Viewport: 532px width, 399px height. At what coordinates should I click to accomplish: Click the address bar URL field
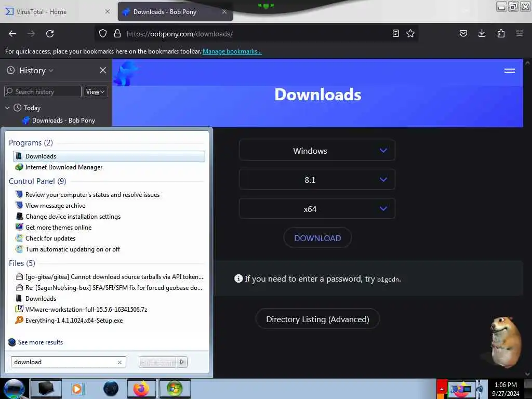pyautogui.click(x=258, y=34)
